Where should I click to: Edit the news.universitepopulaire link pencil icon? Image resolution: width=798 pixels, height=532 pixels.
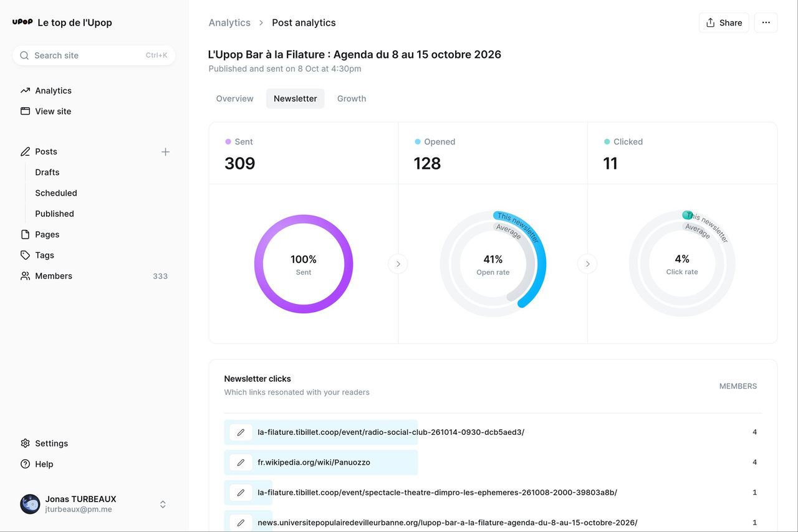pos(241,522)
